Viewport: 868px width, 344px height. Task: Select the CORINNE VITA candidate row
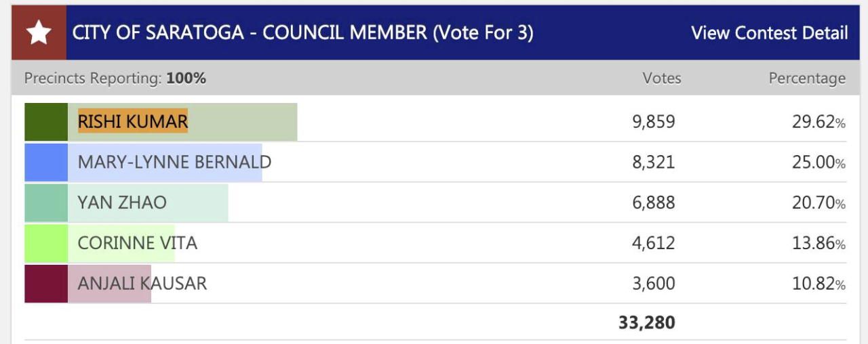point(435,243)
